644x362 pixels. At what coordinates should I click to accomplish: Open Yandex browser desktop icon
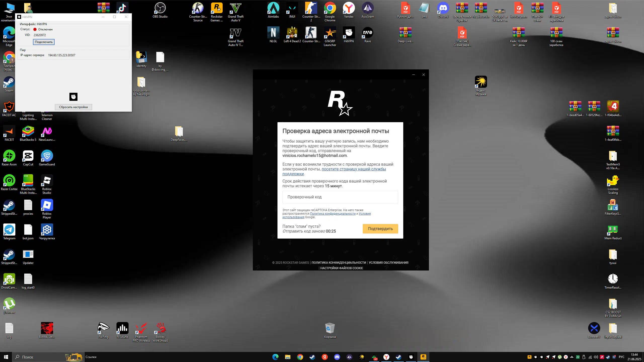tap(349, 11)
